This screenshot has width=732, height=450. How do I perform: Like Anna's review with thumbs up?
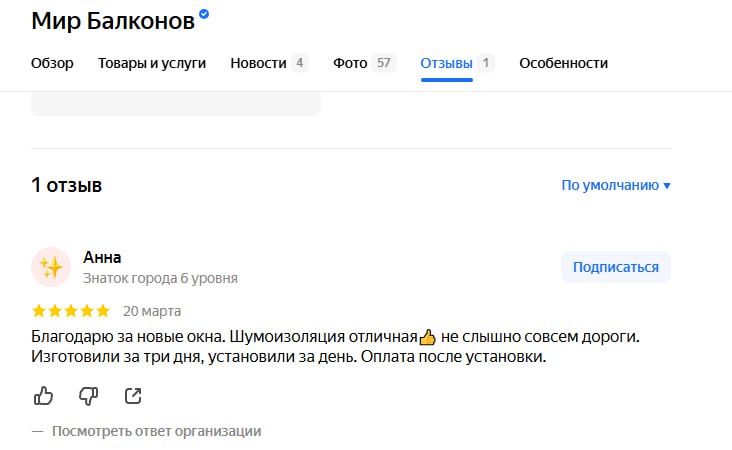43,396
